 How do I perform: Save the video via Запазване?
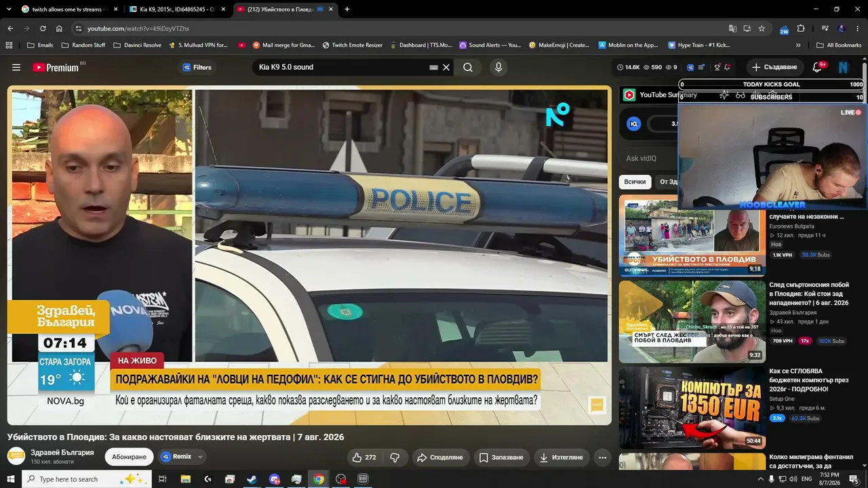[x=501, y=457]
